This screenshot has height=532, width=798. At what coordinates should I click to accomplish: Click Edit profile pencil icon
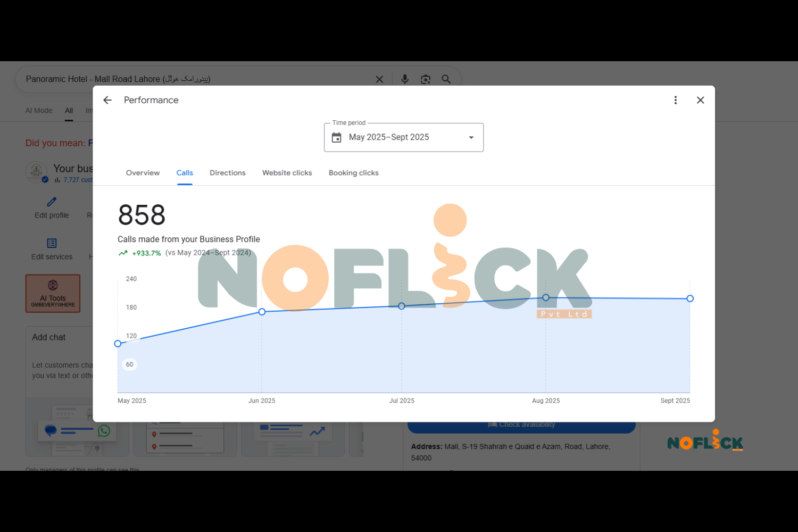52,202
